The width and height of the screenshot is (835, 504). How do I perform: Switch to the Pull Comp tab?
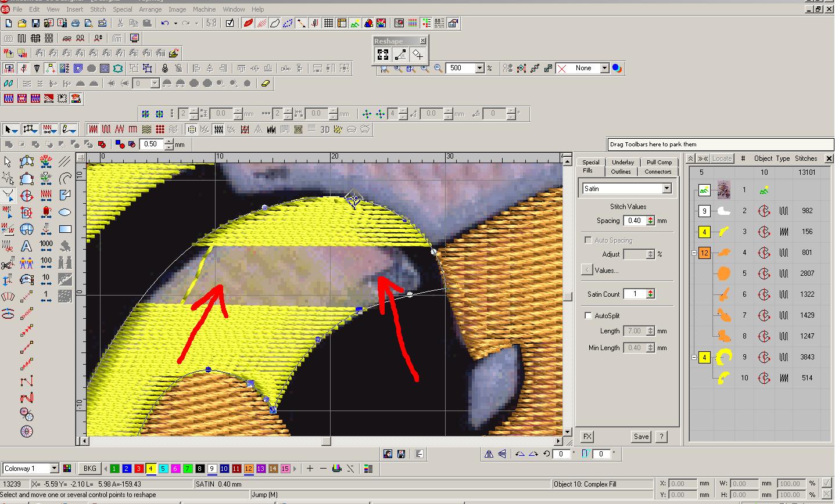click(659, 162)
